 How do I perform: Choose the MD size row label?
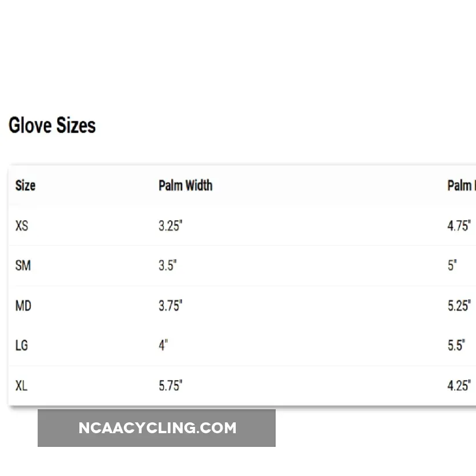coord(23,306)
